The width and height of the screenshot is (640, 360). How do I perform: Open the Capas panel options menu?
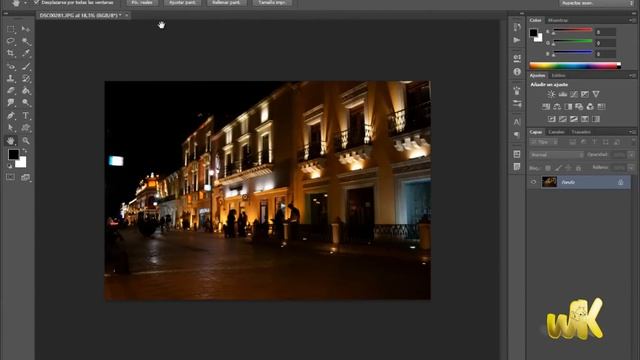click(632, 132)
